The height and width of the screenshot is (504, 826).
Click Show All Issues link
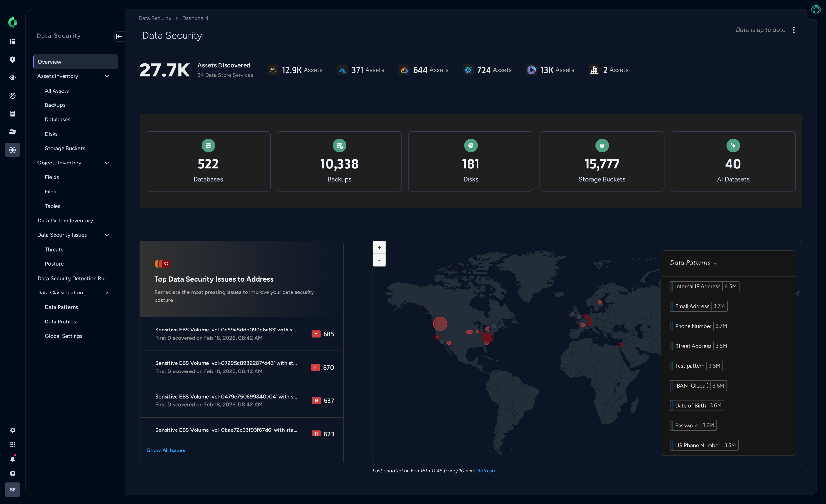pyautogui.click(x=166, y=450)
